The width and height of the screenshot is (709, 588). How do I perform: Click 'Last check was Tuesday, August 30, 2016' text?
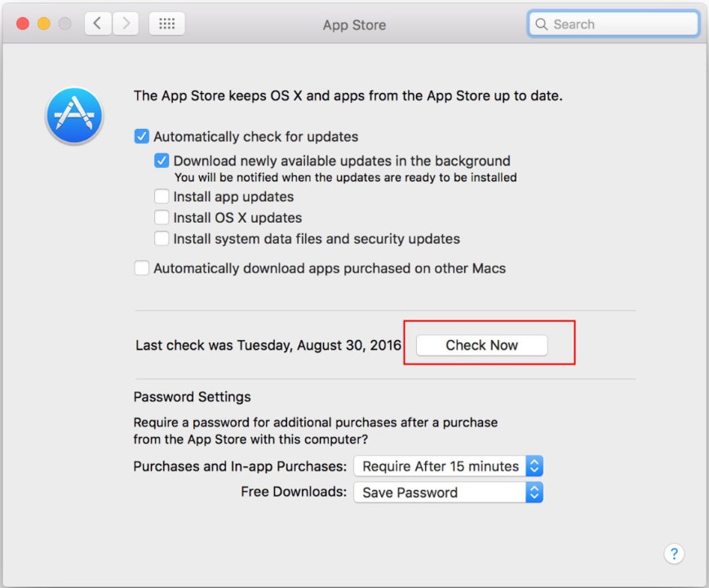(268, 345)
